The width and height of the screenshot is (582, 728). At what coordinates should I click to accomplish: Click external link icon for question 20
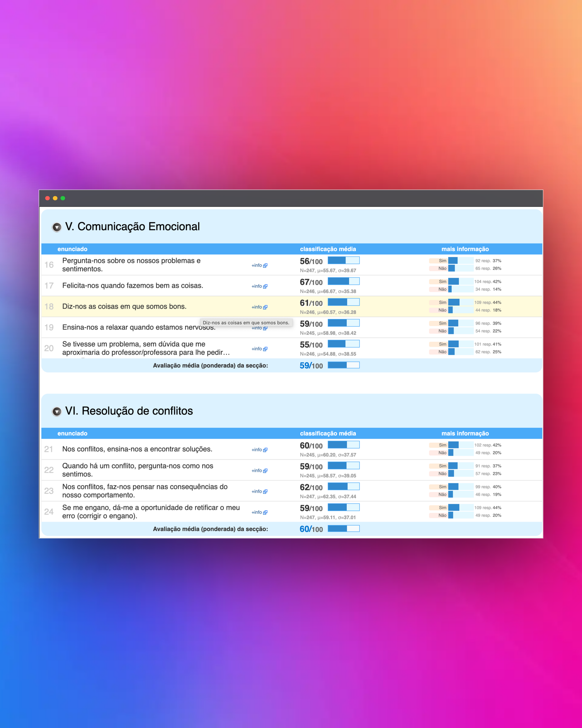[x=265, y=349]
